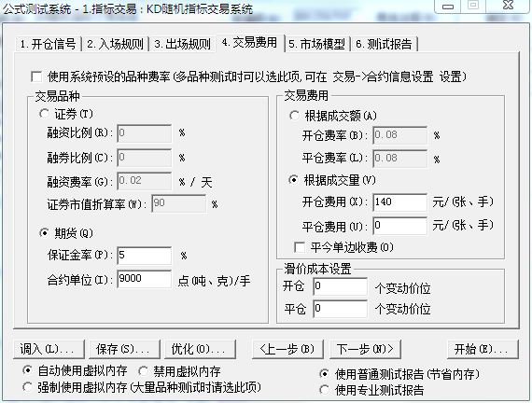Select 禁用虚拟内存 option
Image resolution: width=532 pixels, height=403 pixels.
click(x=143, y=371)
